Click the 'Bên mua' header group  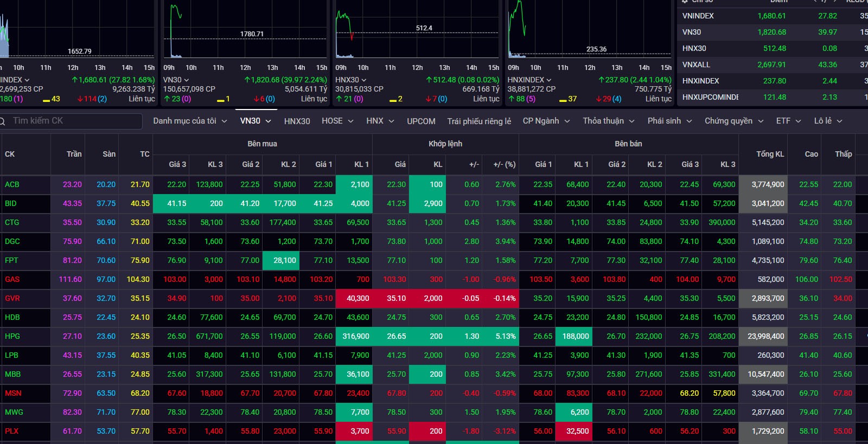point(262,144)
